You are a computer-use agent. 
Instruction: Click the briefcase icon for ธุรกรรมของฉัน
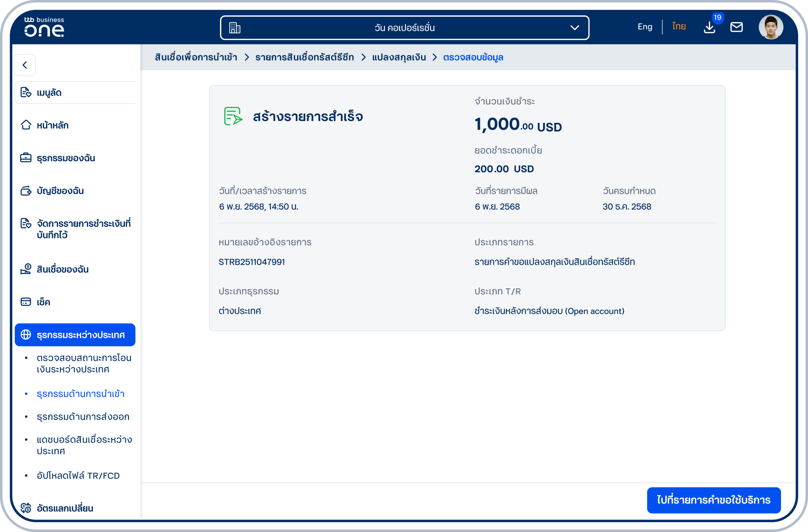point(26,157)
